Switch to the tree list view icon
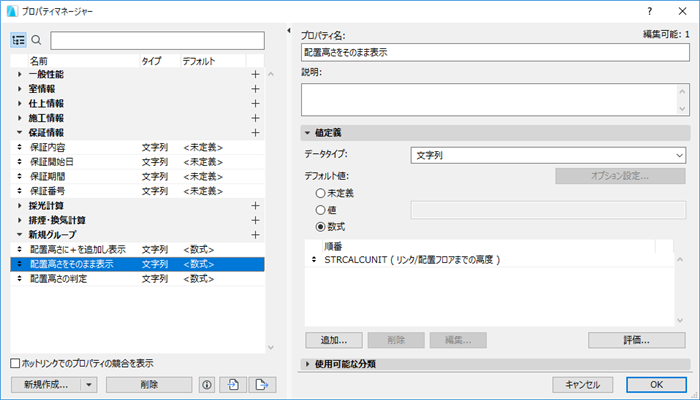 click(18, 40)
